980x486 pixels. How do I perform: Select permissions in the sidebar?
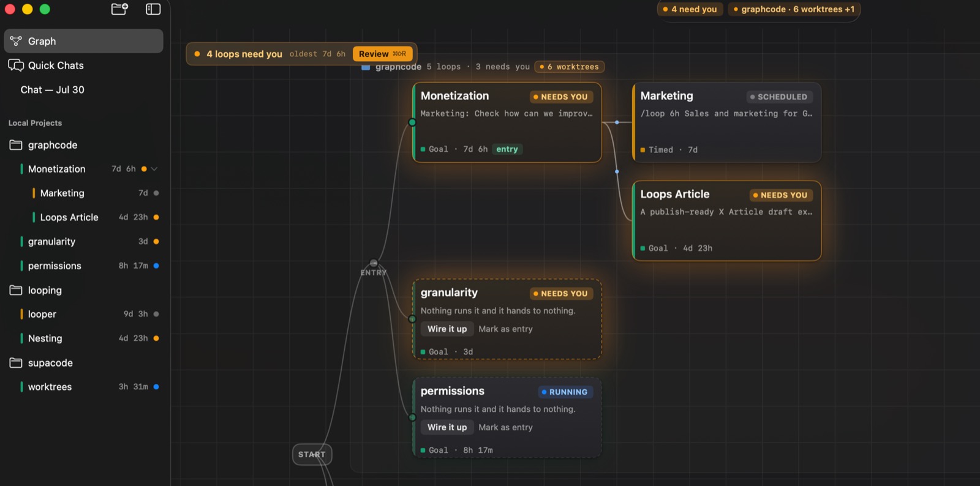[55, 266]
